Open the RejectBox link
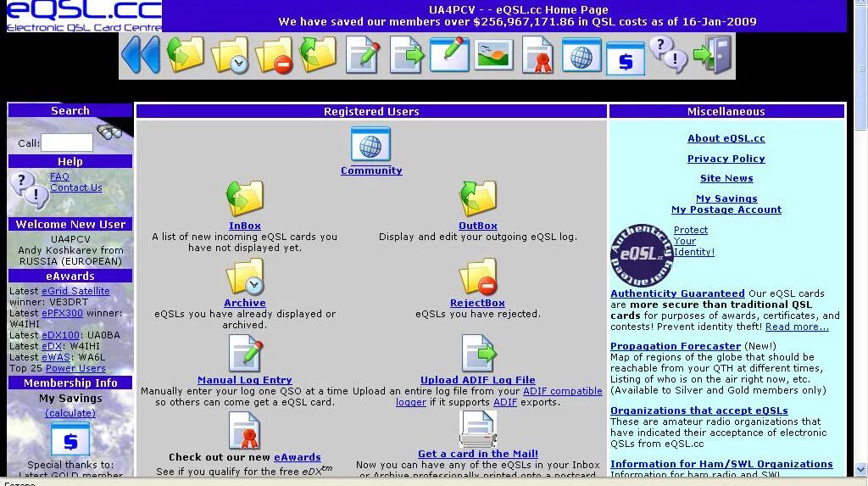This screenshot has height=486, width=868. click(477, 303)
